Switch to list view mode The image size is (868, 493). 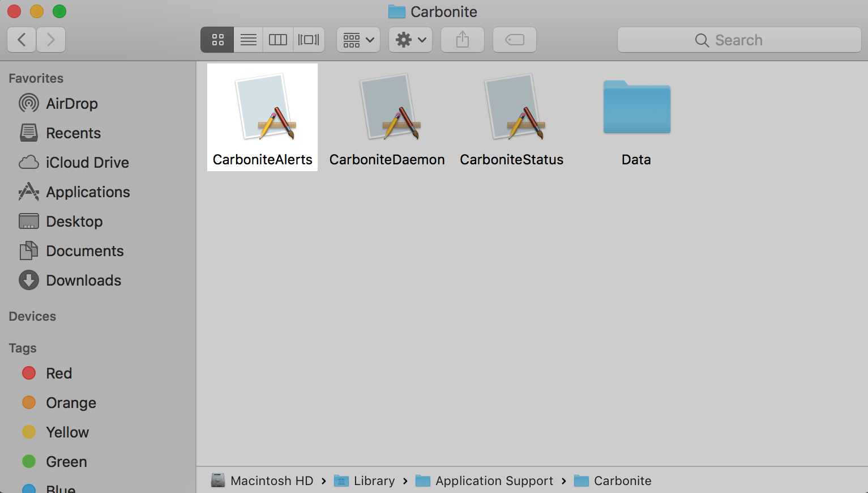coord(248,40)
